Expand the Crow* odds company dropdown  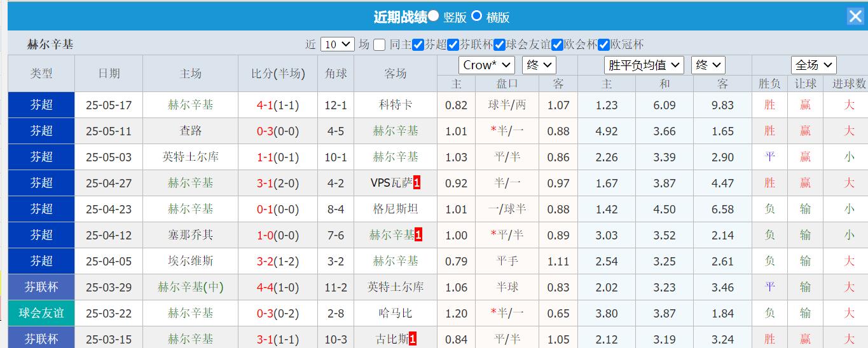[x=486, y=65]
